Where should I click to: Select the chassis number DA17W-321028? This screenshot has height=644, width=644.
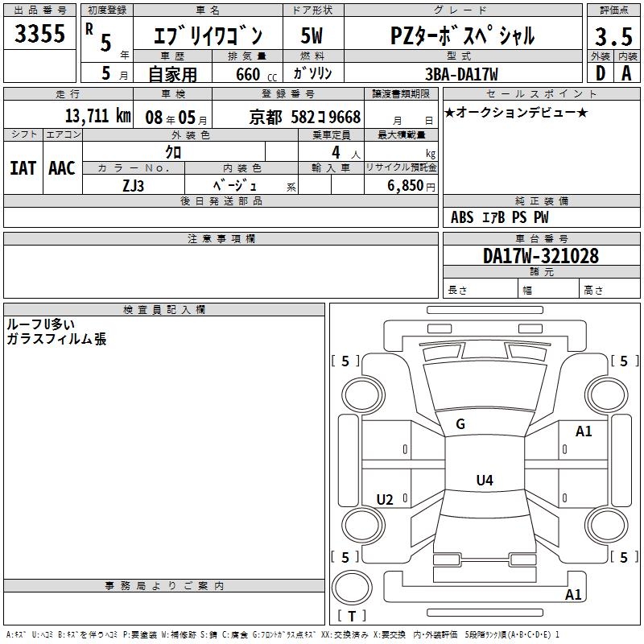pos(541,256)
